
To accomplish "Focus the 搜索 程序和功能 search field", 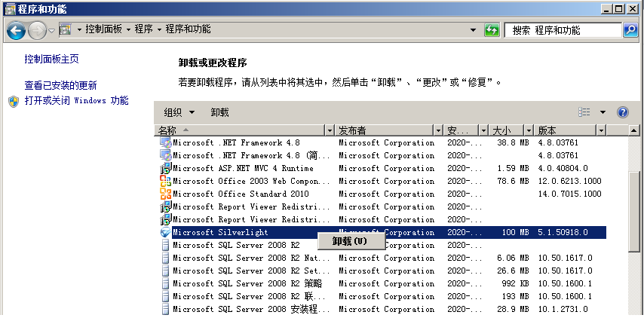I will tap(563, 30).
